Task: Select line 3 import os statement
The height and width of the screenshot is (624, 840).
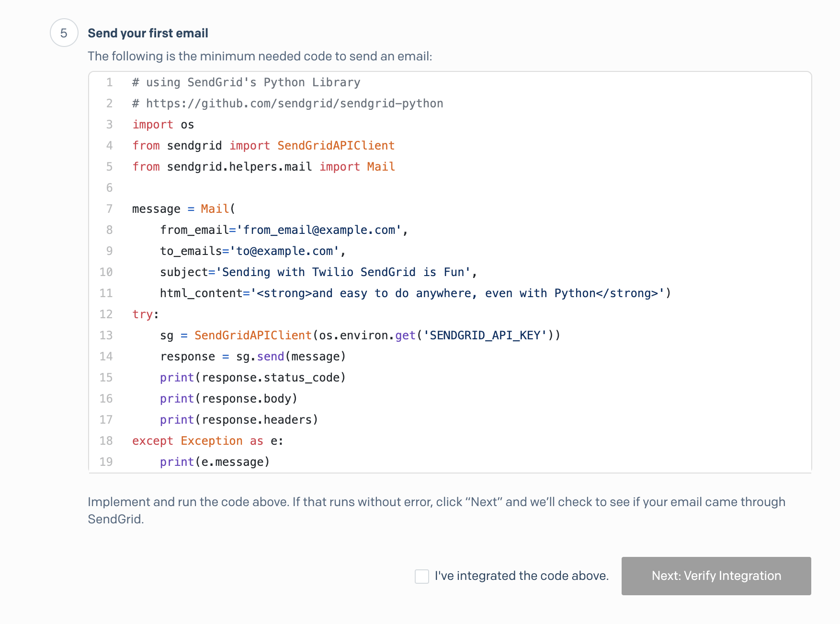Action: (163, 124)
